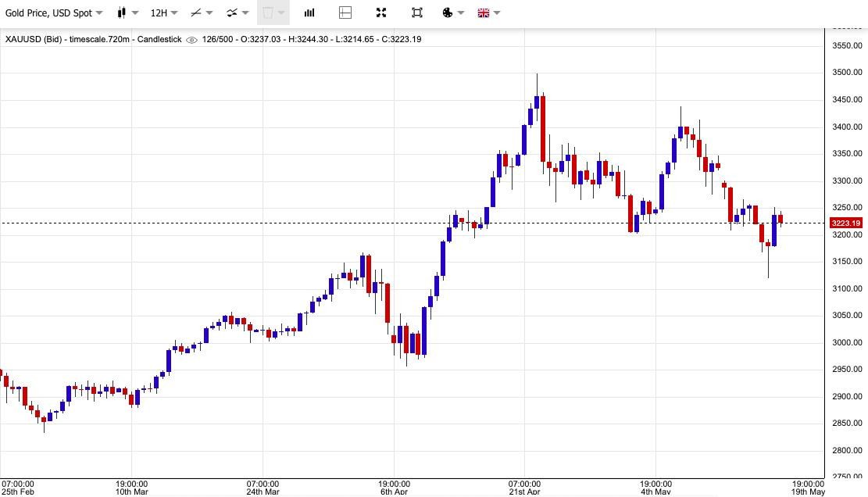Click the volume bars icon

[x=309, y=13]
